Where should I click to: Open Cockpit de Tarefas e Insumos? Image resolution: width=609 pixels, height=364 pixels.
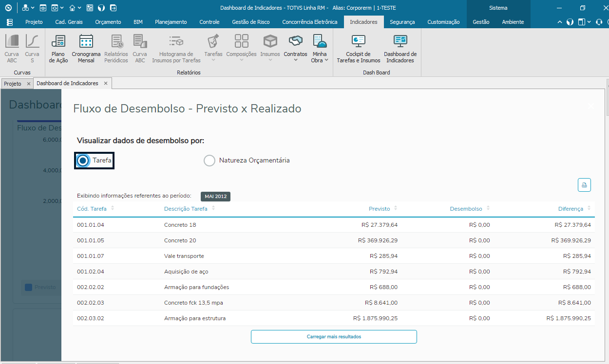tap(359, 49)
